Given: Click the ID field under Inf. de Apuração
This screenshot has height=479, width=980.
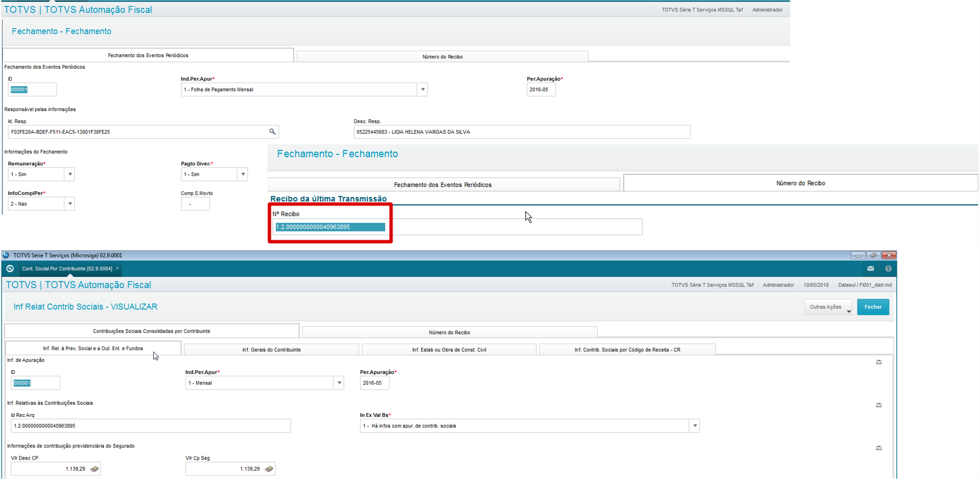Looking at the screenshot, I should pos(36,383).
